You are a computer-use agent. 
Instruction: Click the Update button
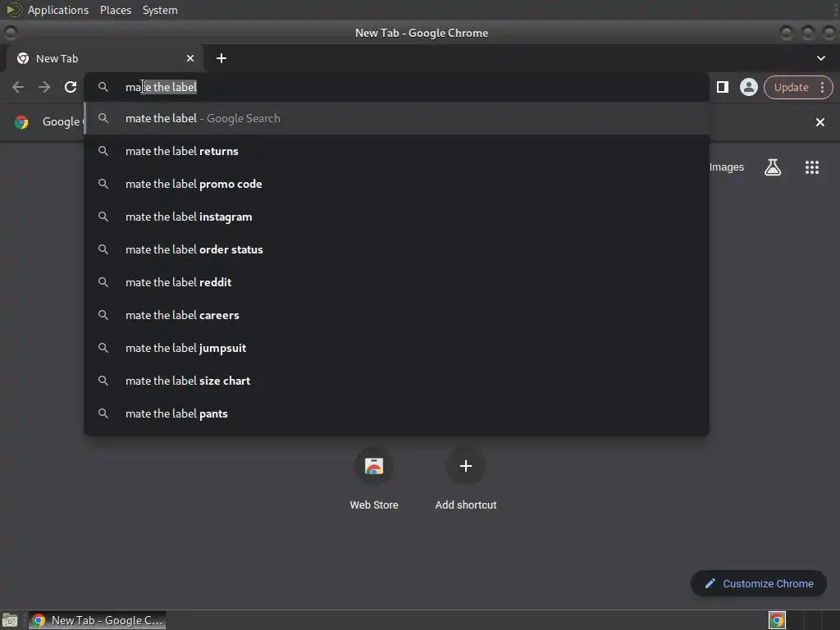(x=791, y=87)
